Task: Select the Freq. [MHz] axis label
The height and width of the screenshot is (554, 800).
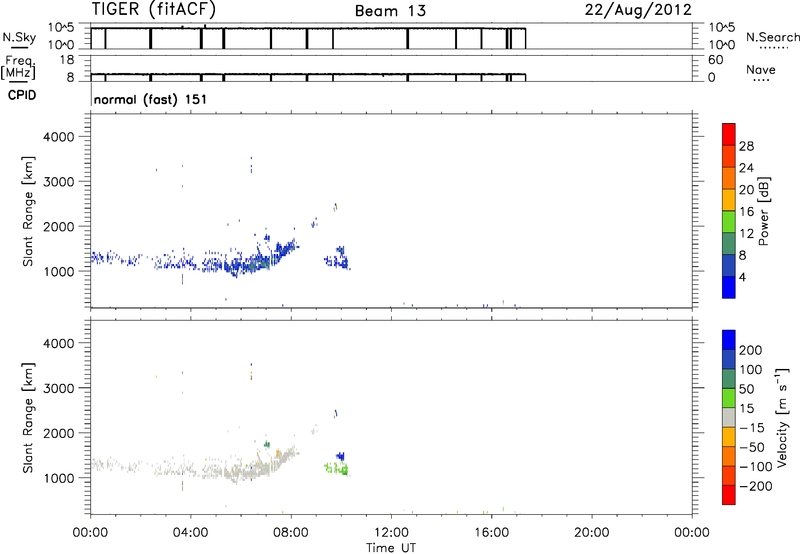Action: click(x=18, y=67)
